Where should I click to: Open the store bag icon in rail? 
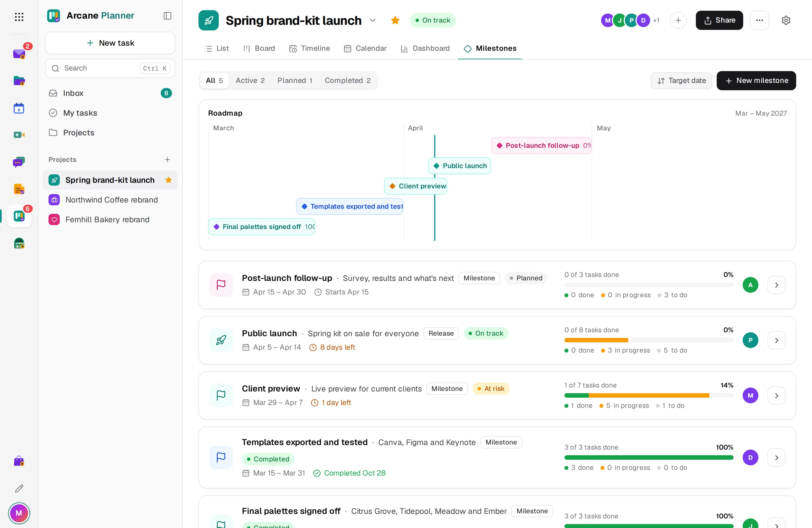[x=19, y=461]
